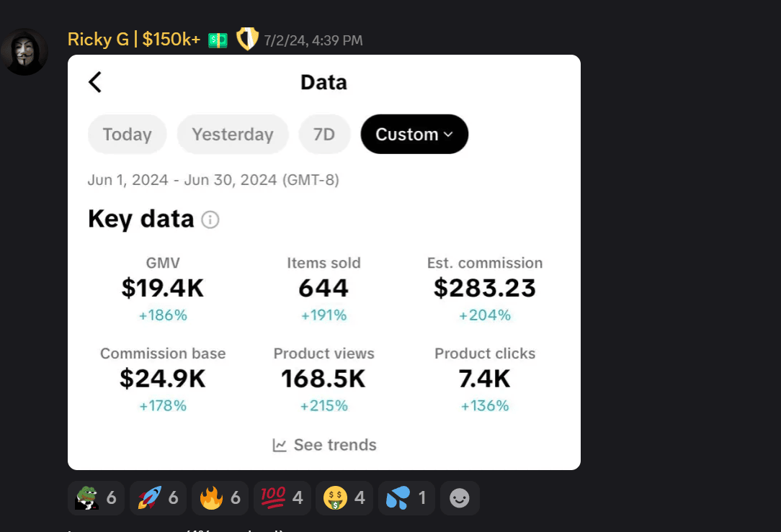The width and height of the screenshot is (781, 532).
Task: Toggle the frog emoji reaction
Action: (96, 498)
